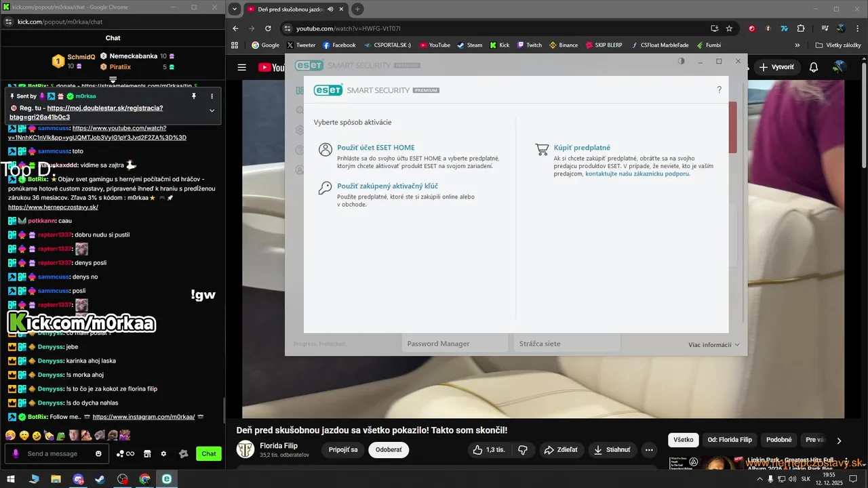Expand Viac informácií in ESET window
Screen dimensions: 868x488
pos(713,345)
